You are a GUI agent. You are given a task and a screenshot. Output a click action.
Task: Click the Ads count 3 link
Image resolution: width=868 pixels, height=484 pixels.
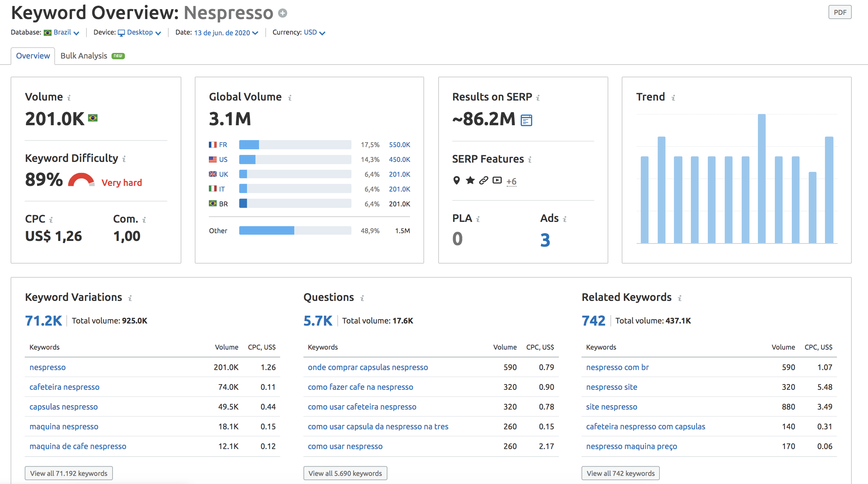click(x=545, y=240)
